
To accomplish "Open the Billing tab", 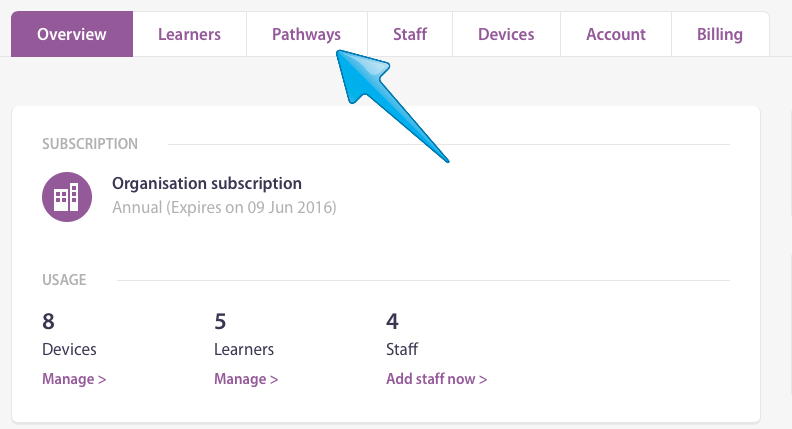I will click(720, 35).
